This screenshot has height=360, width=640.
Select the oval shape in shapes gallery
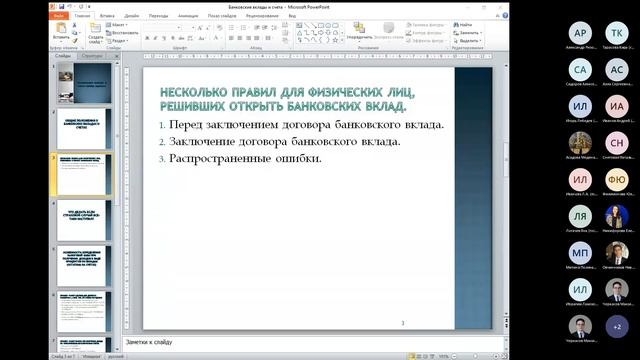[x=328, y=25]
